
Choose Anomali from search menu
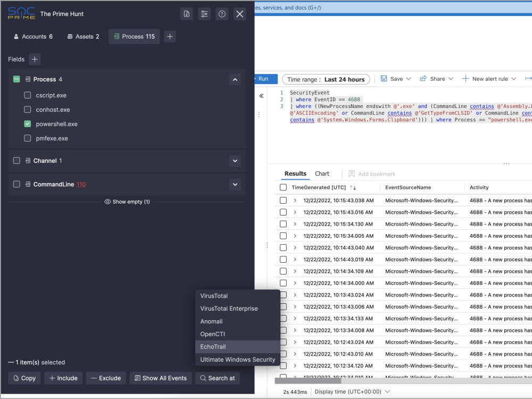237,322
